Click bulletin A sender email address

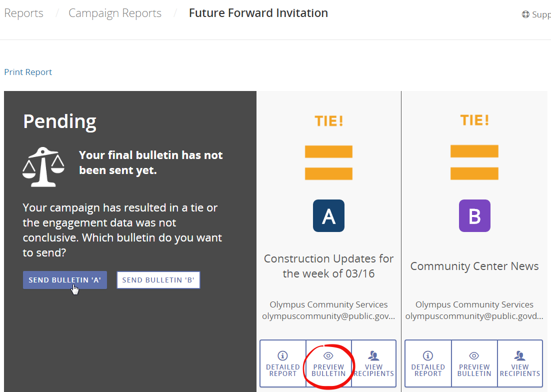[x=328, y=316]
